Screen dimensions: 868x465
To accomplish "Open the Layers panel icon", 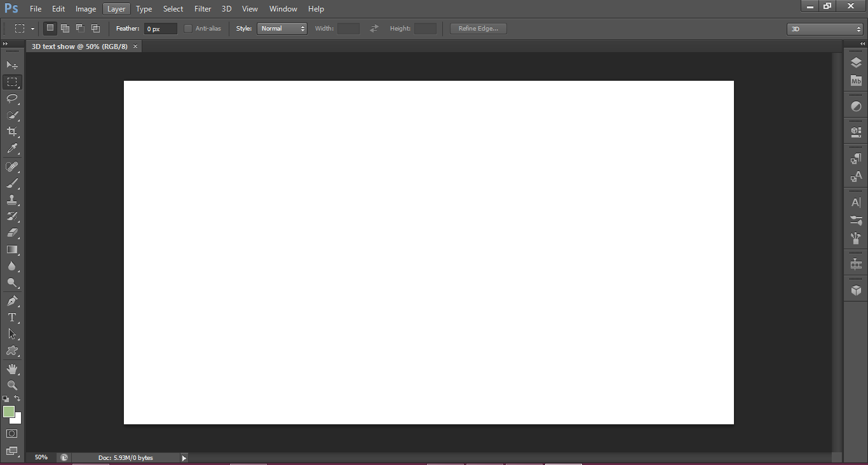I will click(856, 63).
